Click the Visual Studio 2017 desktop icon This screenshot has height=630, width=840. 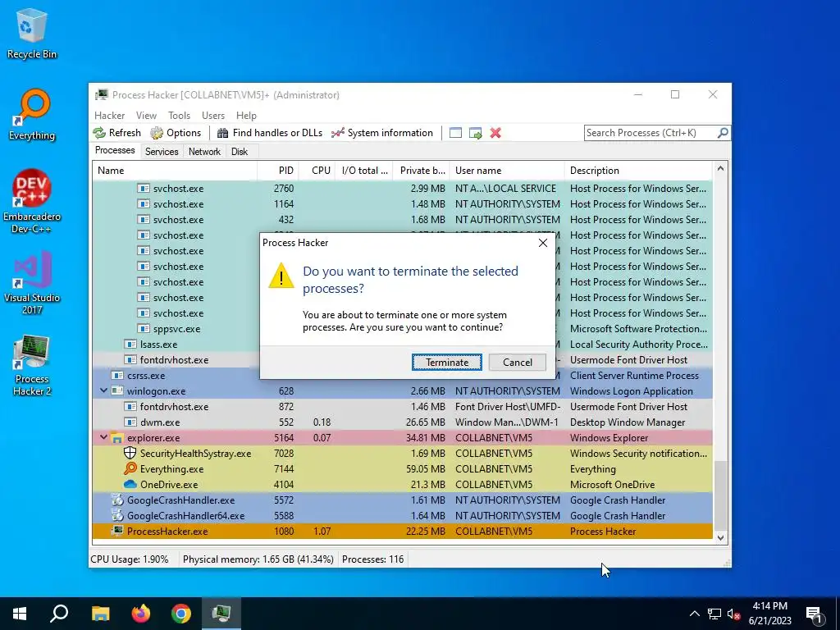[32, 283]
